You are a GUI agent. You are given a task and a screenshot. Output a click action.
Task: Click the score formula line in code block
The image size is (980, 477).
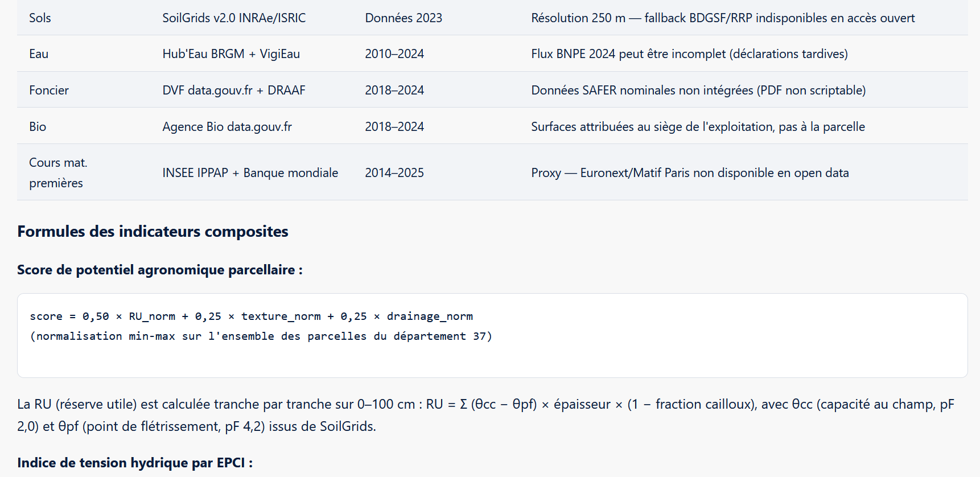(x=252, y=316)
